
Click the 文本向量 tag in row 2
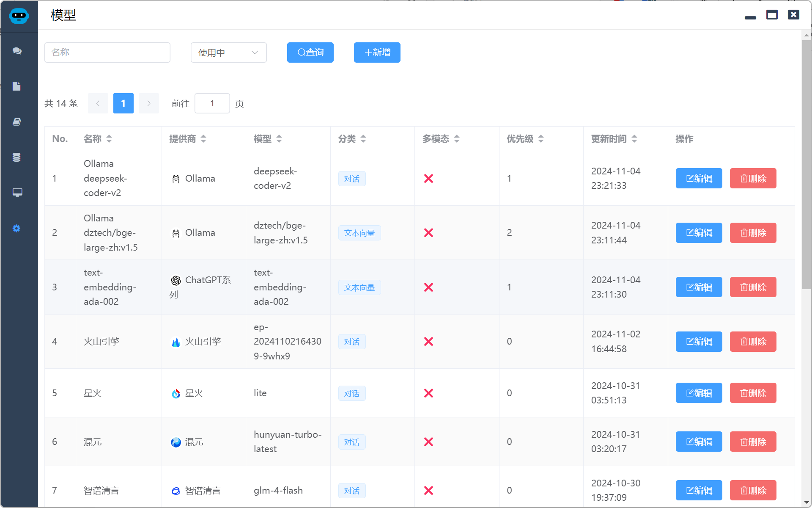359,233
